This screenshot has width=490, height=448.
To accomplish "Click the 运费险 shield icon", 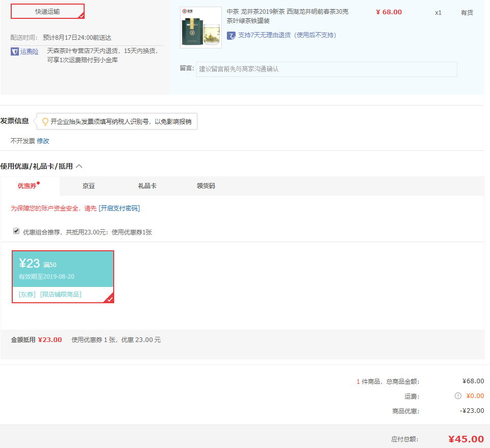I will 15,51.
